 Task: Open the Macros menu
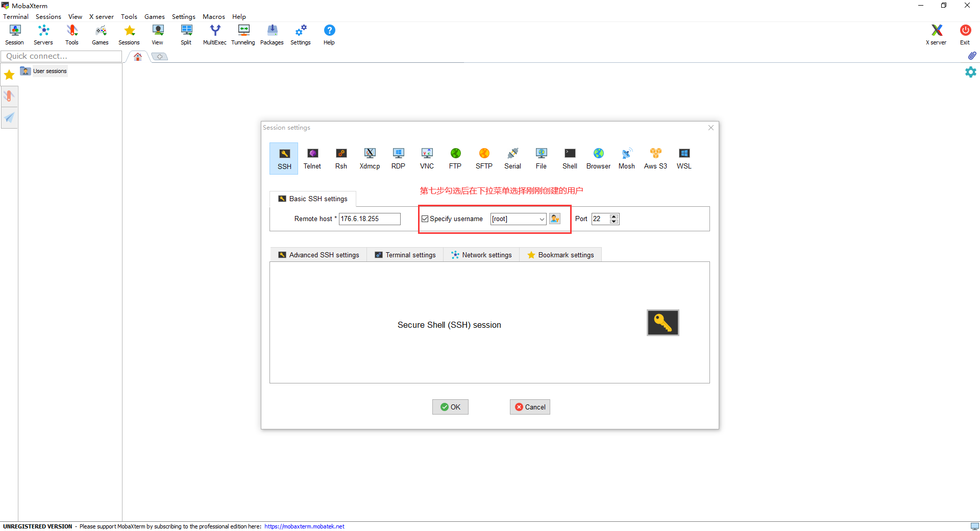click(214, 16)
